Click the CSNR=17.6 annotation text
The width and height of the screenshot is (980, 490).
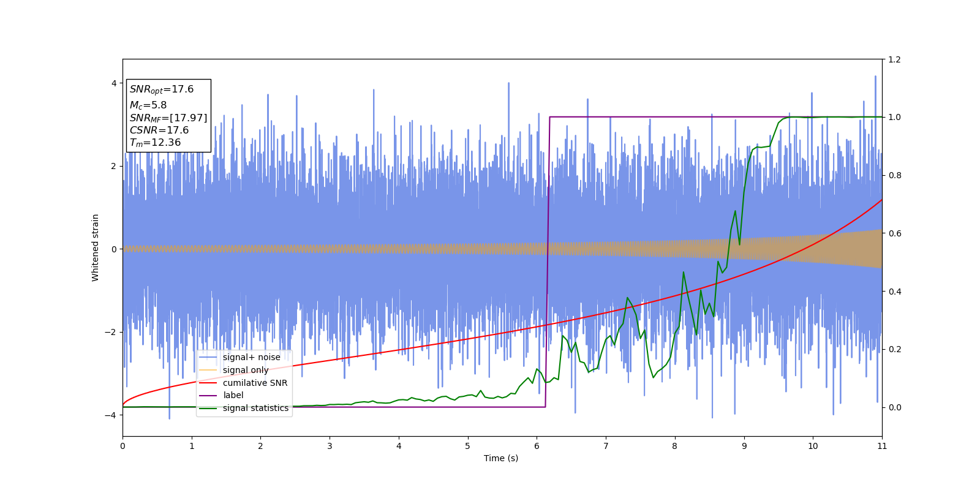pyautogui.click(x=159, y=130)
